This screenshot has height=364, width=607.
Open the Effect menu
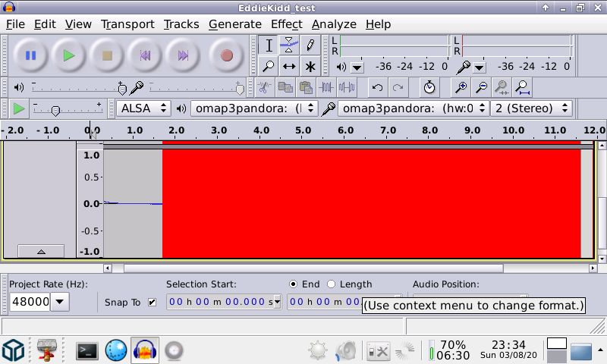pyautogui.click(x=286, y=24)
